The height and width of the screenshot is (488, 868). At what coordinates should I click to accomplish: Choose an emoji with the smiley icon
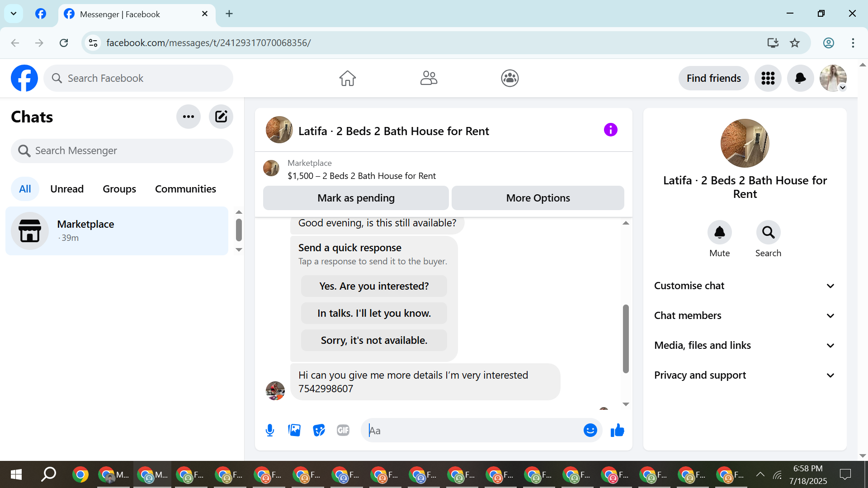coord(590,430)
